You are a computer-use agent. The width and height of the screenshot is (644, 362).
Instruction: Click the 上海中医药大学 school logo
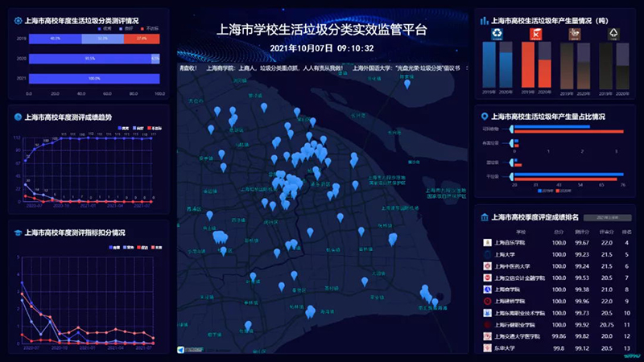488,265
